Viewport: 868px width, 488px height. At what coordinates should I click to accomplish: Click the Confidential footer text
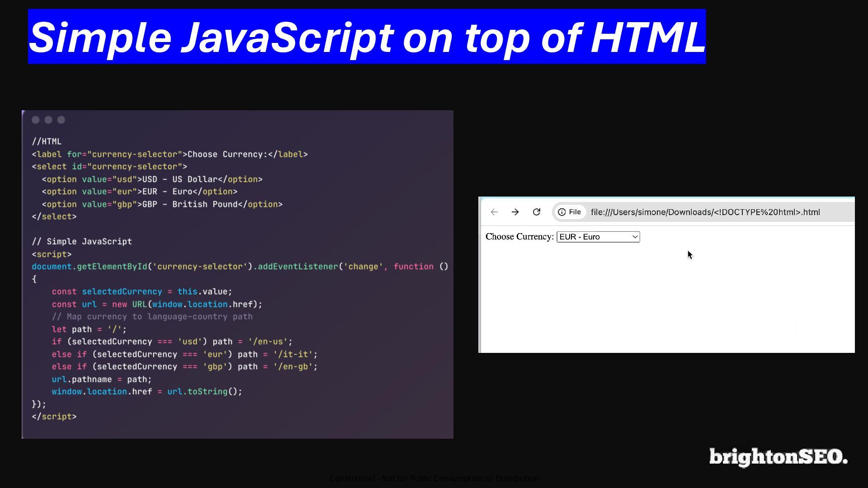point(434,479)
